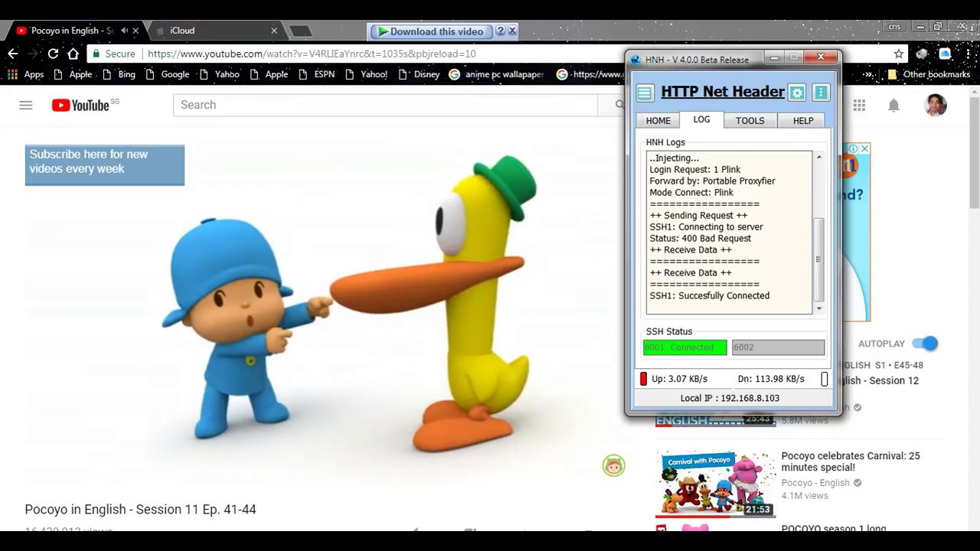
Task: Click the AdChoices info icon
Action: [854, 148]
